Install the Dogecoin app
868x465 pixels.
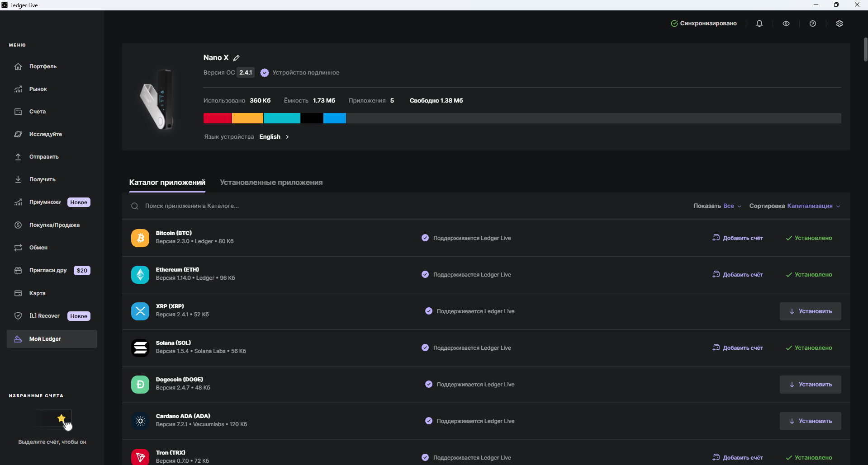811,385
